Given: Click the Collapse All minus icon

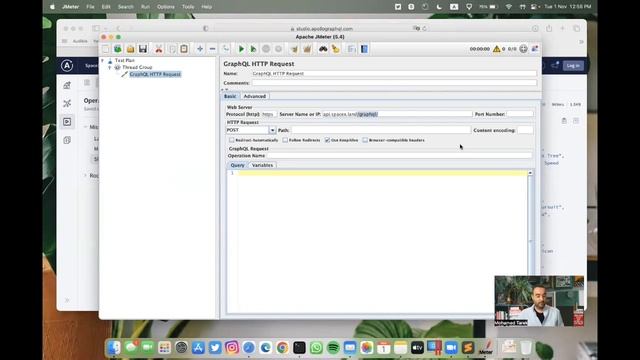Looking at the screenshot, I should (x=212, y=49).
